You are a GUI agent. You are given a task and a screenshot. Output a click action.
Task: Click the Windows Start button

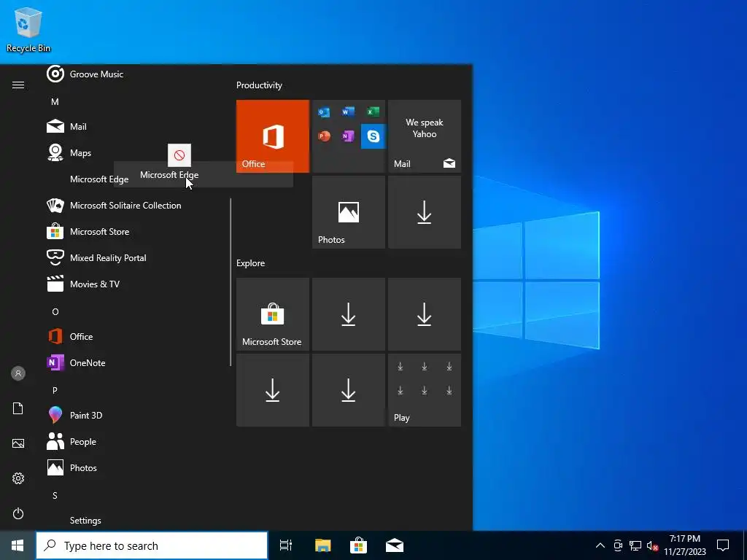(x=18, y=545)
